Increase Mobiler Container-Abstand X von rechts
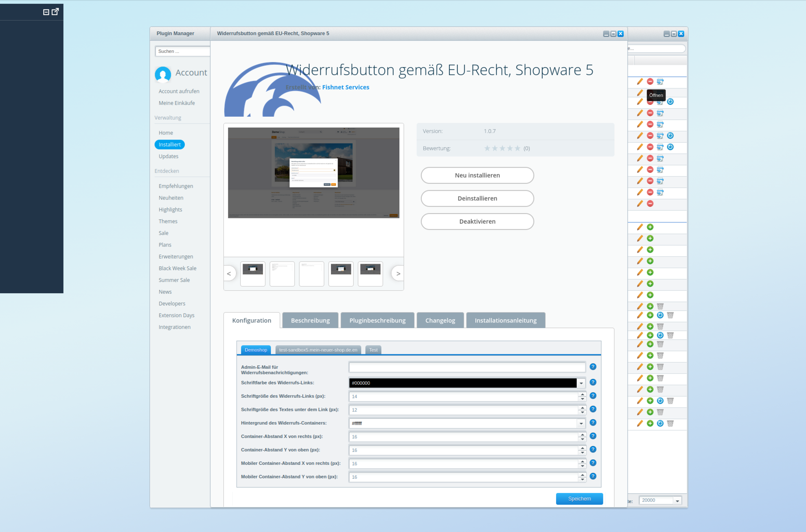Image resolution: width=806 pixels, height=532 pixels. pos(583,461)
